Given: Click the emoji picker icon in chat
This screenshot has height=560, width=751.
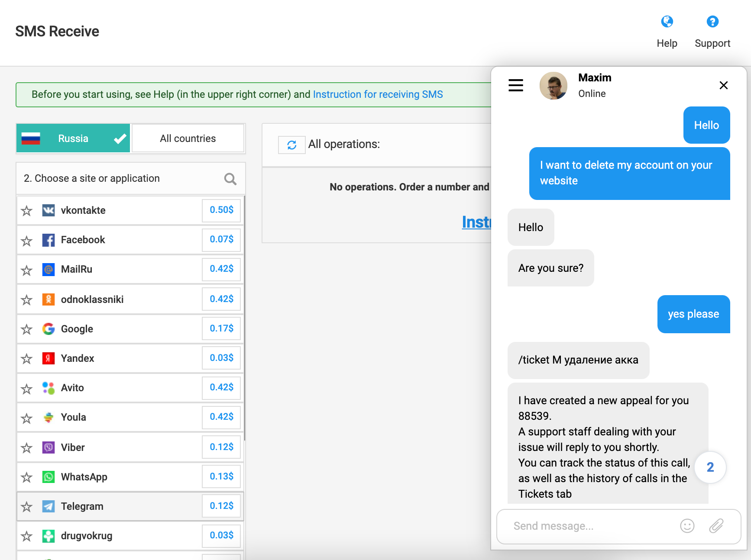Looking at the screenshot, I should (x=687, y=526).
